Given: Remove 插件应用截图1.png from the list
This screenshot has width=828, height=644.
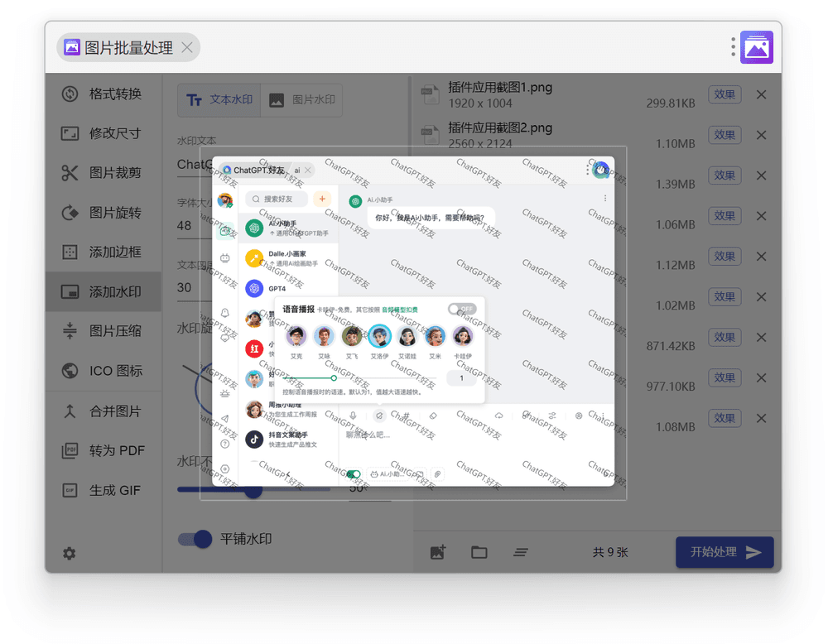Looking at the screenshot, I should pos(761,94).
